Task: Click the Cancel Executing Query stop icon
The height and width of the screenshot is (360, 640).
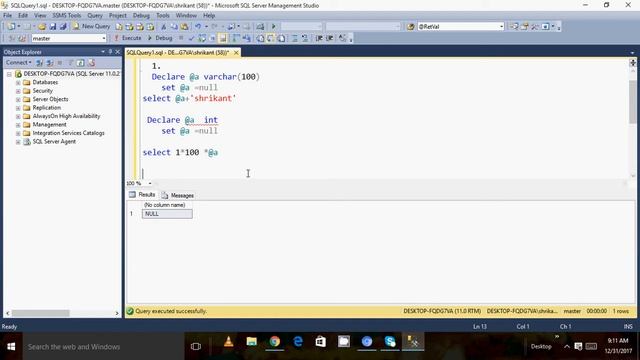Action: (x=181, y=38)
